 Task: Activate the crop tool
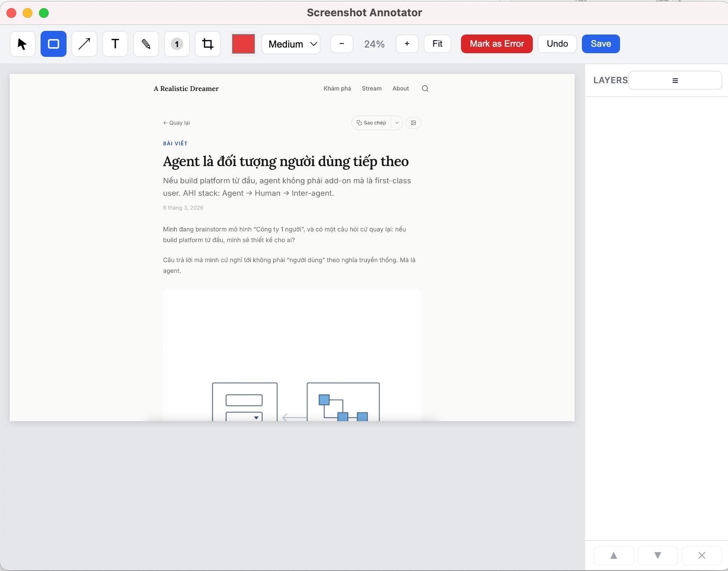207,43
